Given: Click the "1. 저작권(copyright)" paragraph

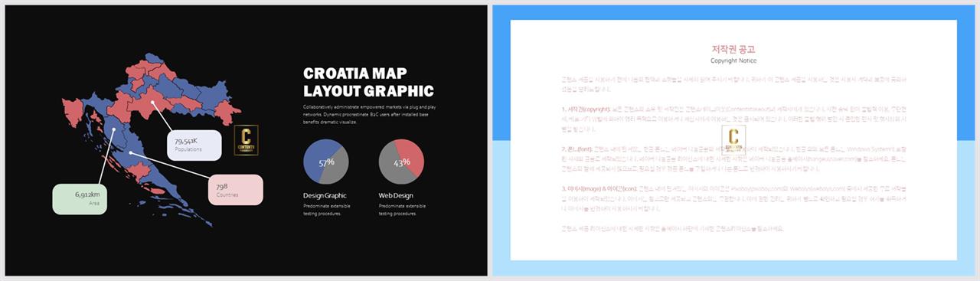Looking at the screenshot, I should point(733,119).
